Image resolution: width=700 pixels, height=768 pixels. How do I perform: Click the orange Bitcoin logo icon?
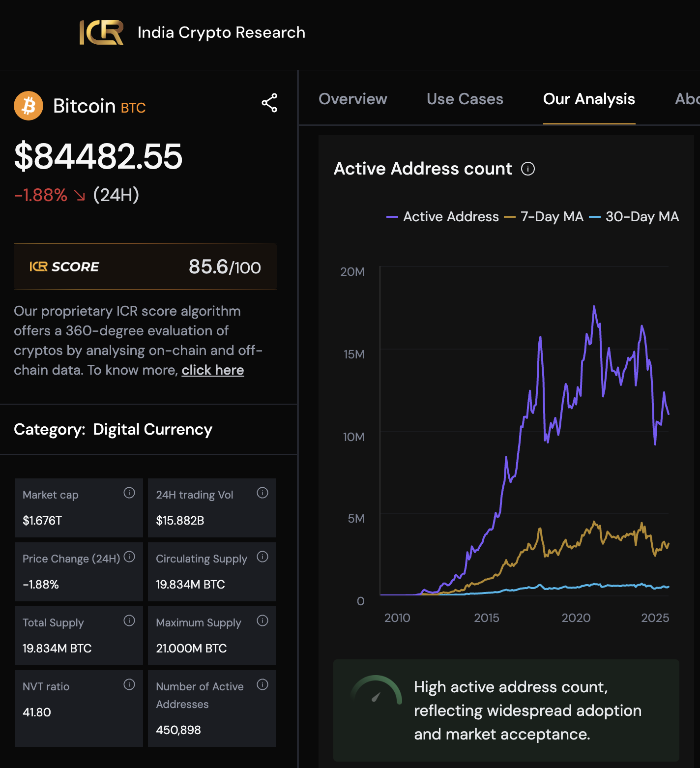[x=29, y=106]
